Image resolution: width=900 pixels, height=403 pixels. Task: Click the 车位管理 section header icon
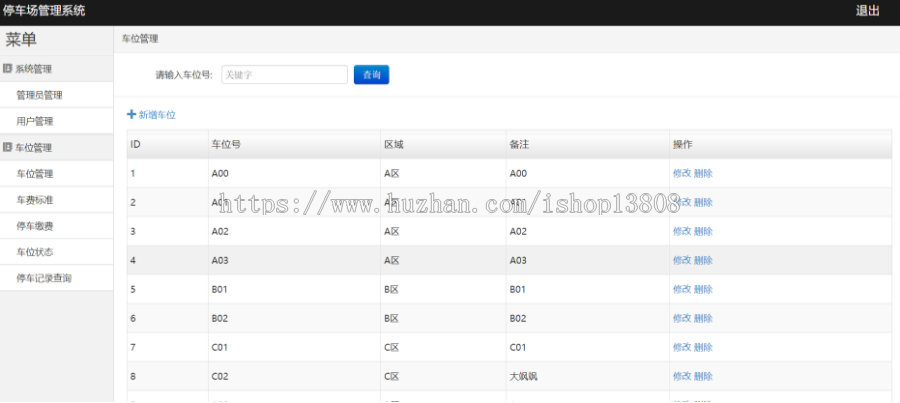tap(7, 148)
